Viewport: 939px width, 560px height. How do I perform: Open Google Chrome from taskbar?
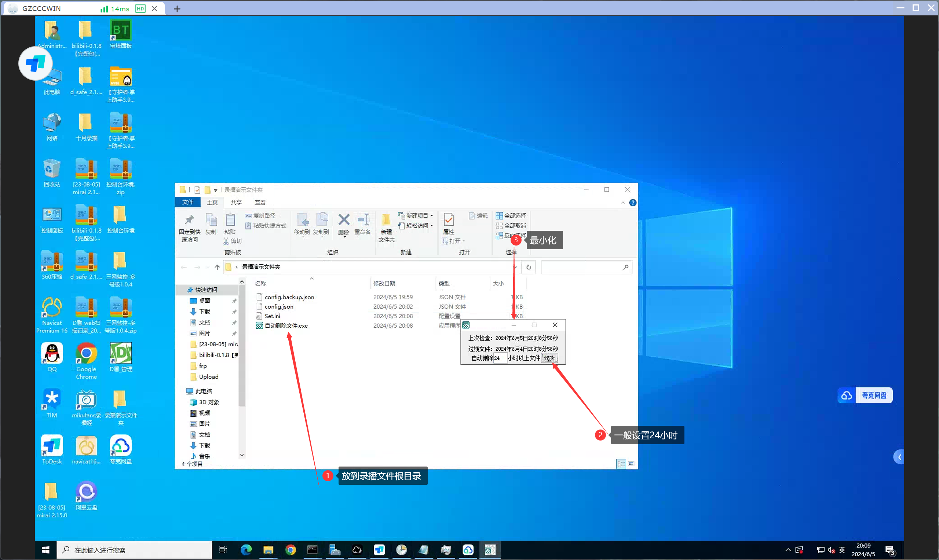(x=291, y=550)
